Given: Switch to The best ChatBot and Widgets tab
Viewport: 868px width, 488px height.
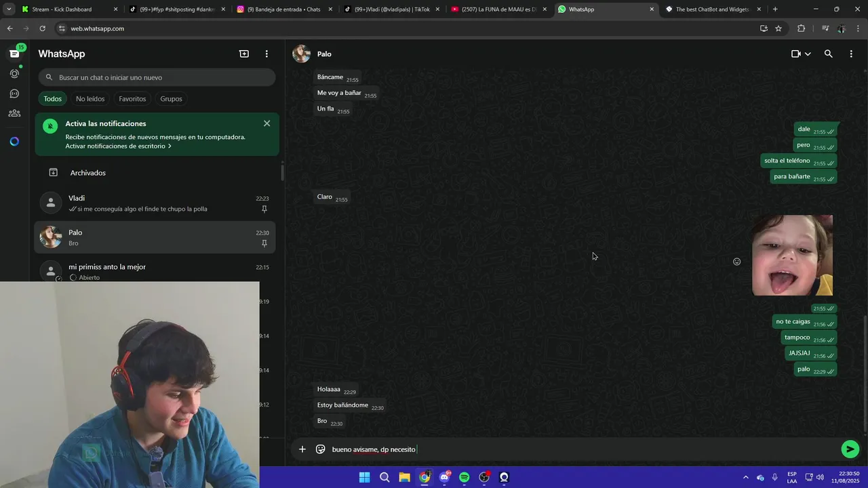Looking at the screenshot, I should (x=712, y=9).
